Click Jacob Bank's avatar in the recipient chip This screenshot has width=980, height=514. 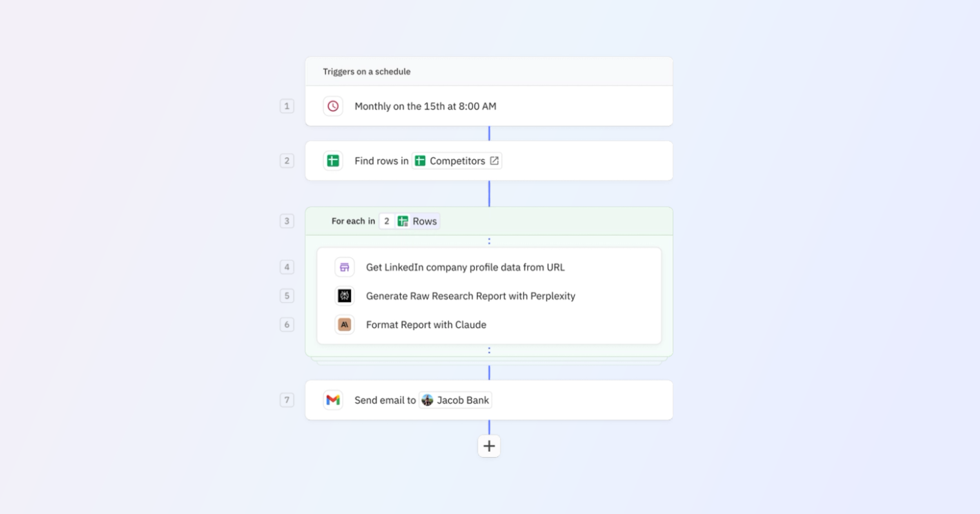428,400
